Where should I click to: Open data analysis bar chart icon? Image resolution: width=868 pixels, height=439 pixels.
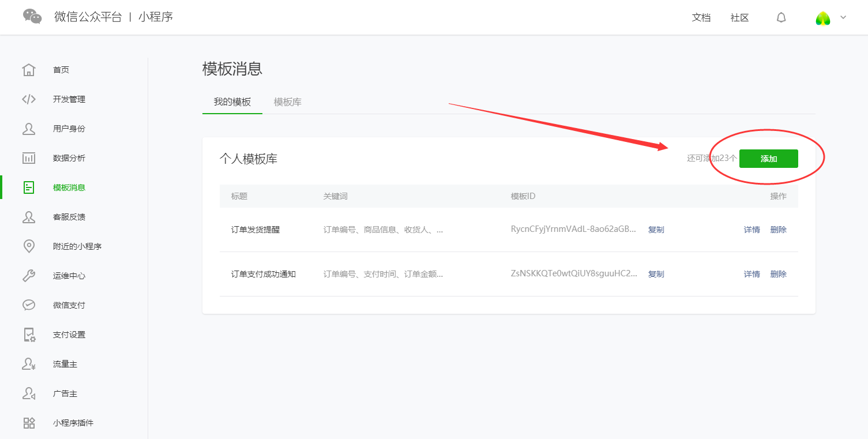point(29,158)
